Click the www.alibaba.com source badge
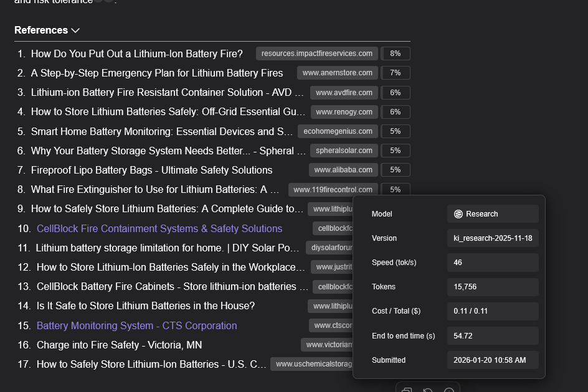 pyautogui.click(x=343, y=170)
